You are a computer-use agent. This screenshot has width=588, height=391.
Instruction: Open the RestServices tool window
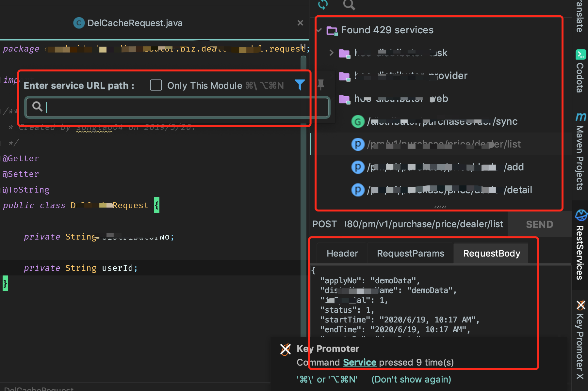580,245
